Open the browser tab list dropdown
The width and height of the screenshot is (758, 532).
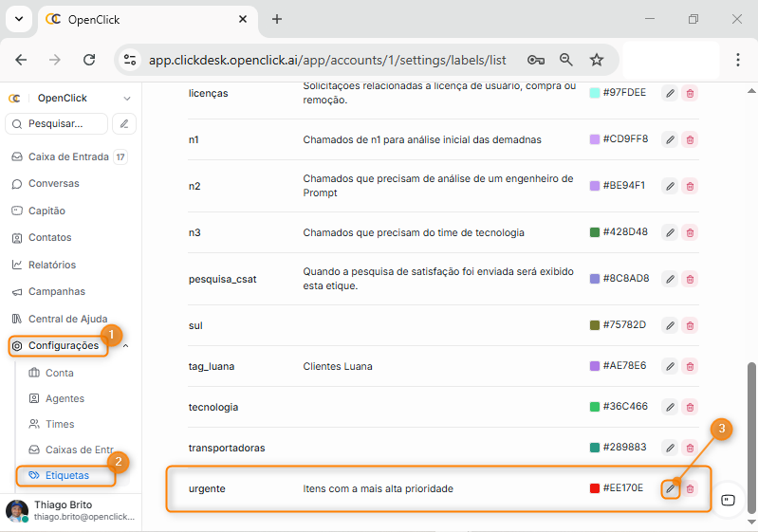(x=19, y=19)
